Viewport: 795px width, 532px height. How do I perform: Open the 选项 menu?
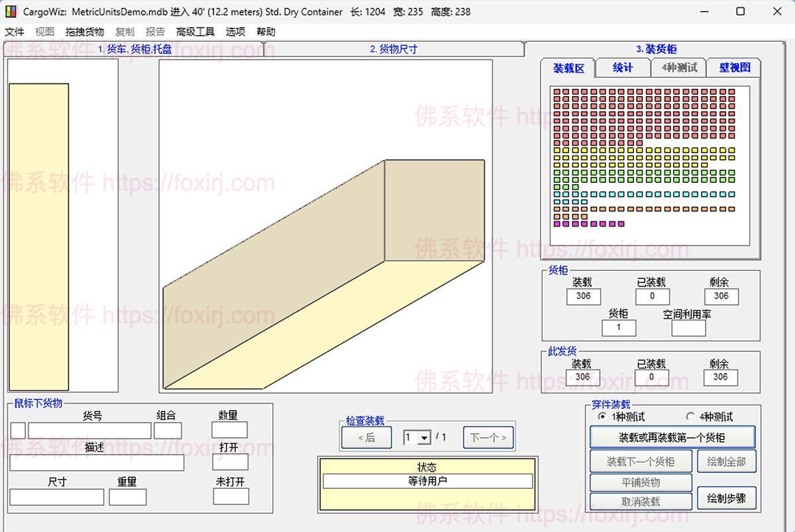pyautogui.click(x=235, y=32)
